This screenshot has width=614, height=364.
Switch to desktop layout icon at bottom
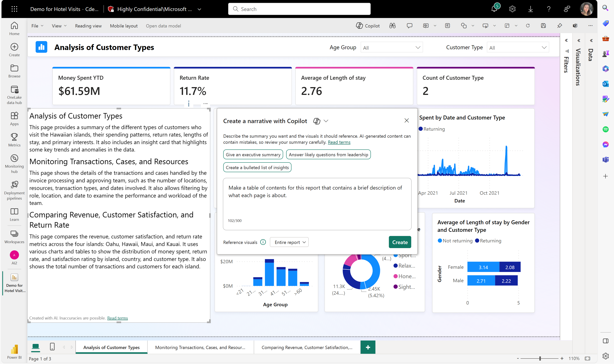click(36, 347)
